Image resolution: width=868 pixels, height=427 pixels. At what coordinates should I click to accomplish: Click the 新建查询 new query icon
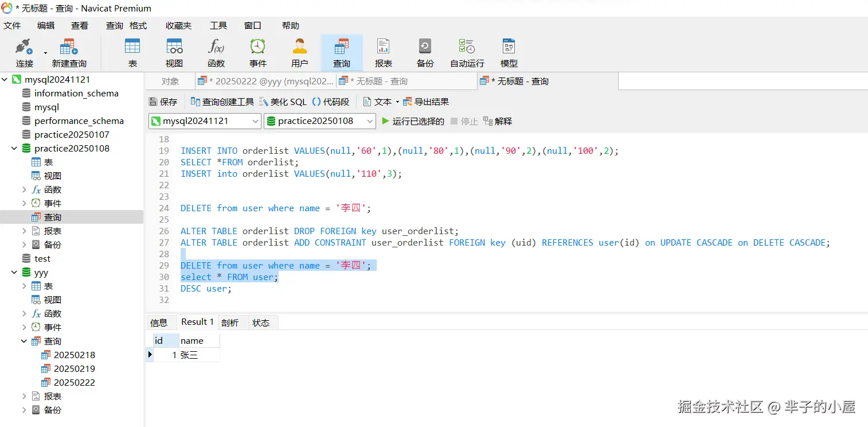[x=69, y=53]
